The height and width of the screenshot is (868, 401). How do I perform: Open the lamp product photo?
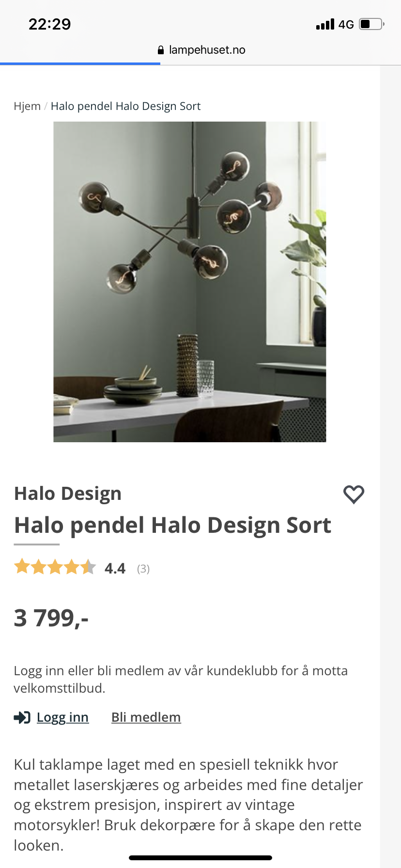[x=189, y=281]
